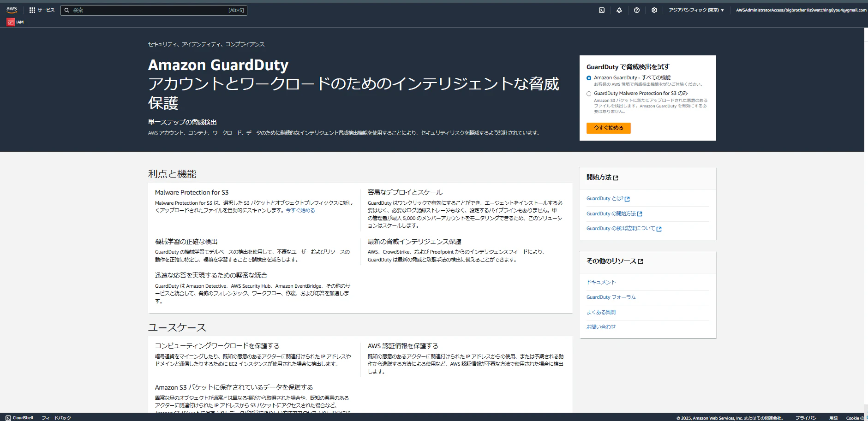Open the お問い合わせ link
Viewport: 868px width, 421px height.
(601, 327)
